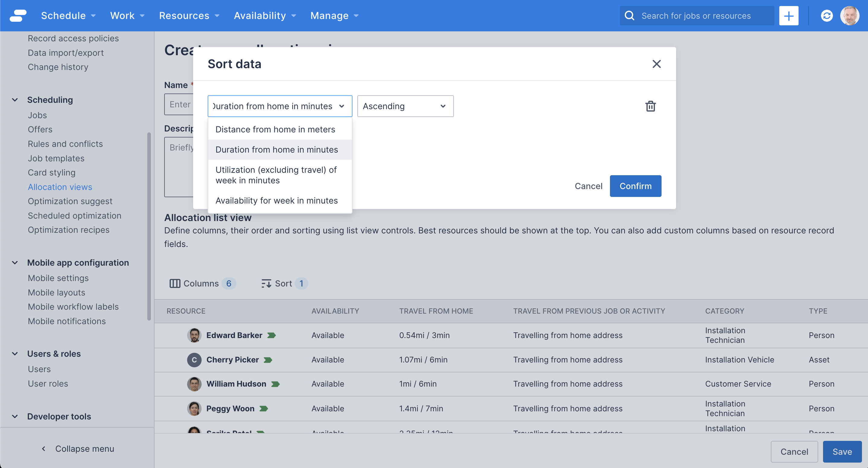Confirm the sort settings
The image size is (868, 468).
[635, 186]
